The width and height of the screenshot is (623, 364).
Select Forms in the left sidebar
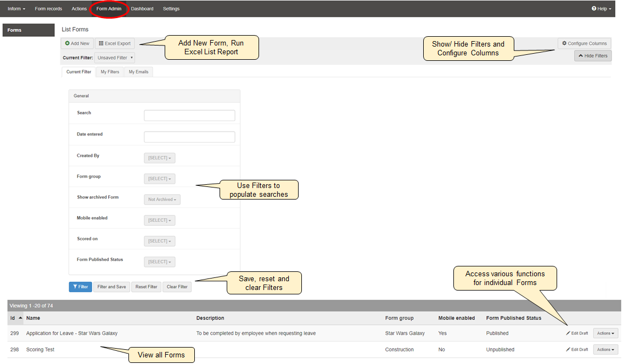(x=28, y=30)
